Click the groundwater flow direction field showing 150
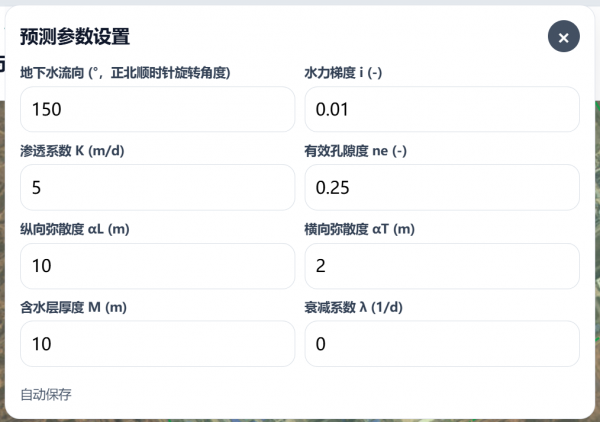The image size is (600, 422). (x=157, y=109)
